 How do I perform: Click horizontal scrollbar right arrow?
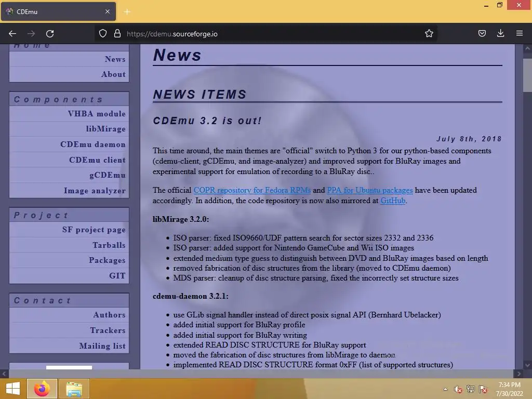click(x=519, y=374)
